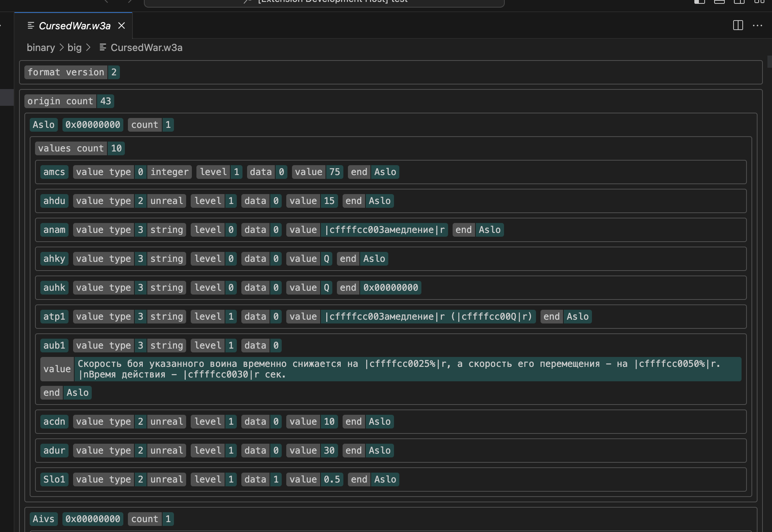Click the auhk field ID

(54, 288)
